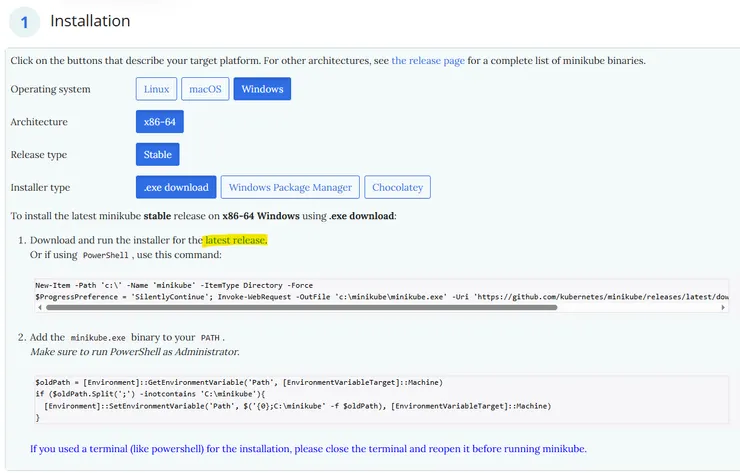Viewport: 740px width, 473px height.
Task: Open the release page link
Action: coord(428,60)
